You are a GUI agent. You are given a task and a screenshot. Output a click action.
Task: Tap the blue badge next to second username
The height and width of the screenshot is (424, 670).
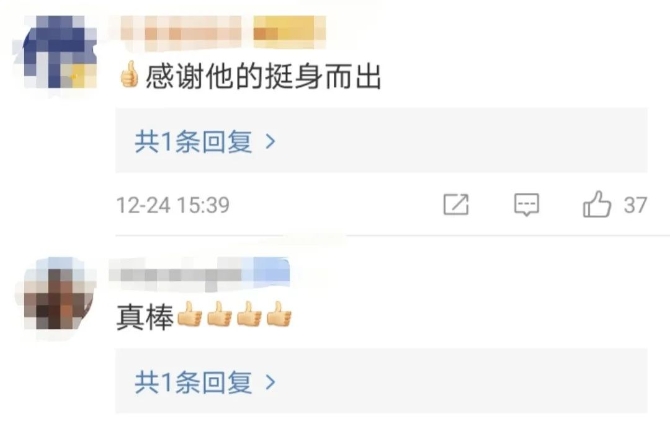coord(272,271)
